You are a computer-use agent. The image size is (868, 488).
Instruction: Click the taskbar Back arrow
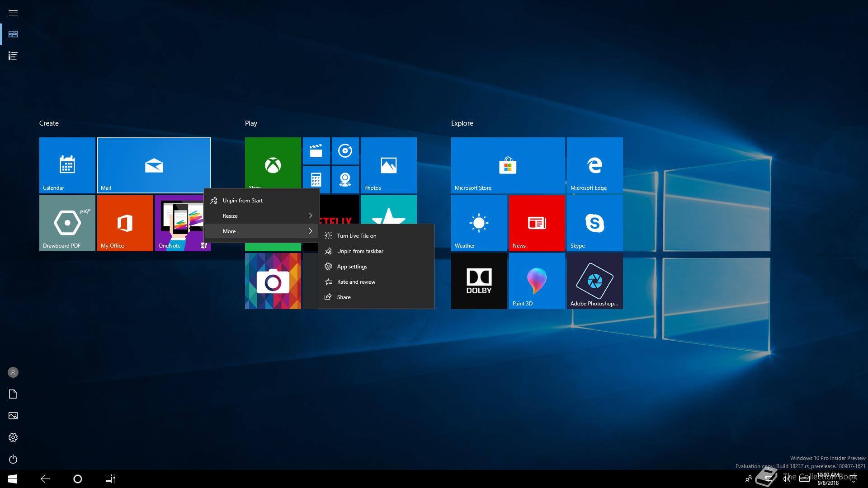coord(45,479)
